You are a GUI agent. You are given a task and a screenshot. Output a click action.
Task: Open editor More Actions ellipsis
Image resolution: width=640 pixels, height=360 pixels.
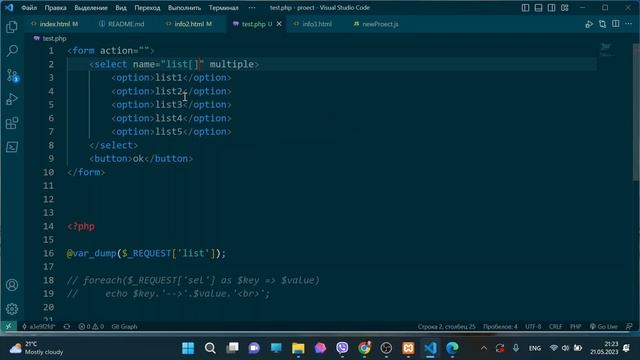pos(629,24)
